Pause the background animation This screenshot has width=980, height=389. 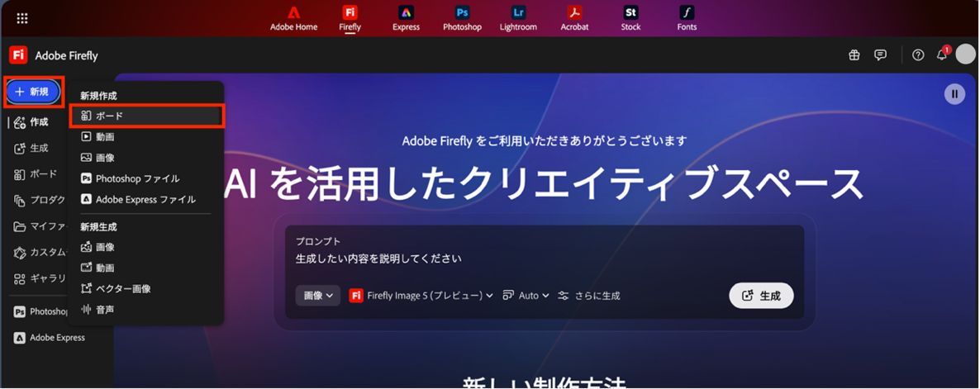954,94
